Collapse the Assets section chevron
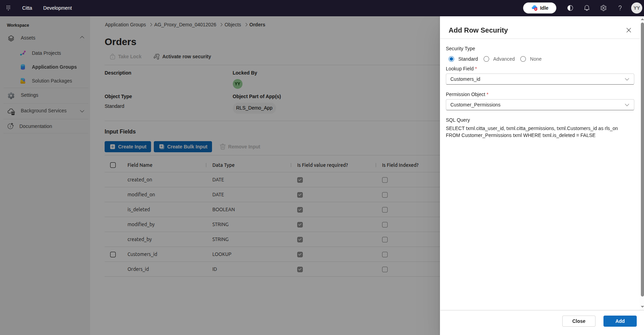Image resolution: width=644 pixels, height=335 pixels. 82,37
